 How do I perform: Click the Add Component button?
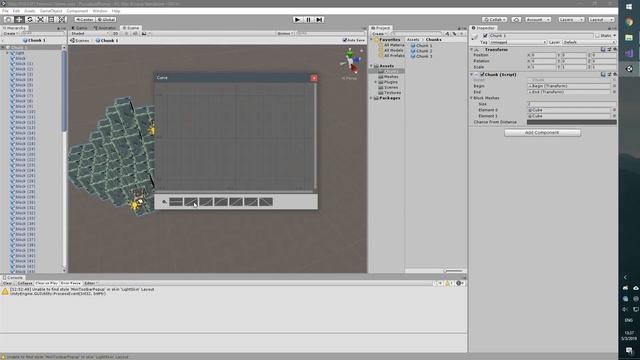coord(542,133)
